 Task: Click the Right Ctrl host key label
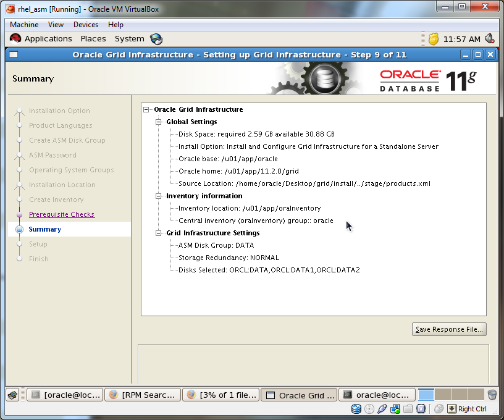pyautogui.click(x=472, y=409)
